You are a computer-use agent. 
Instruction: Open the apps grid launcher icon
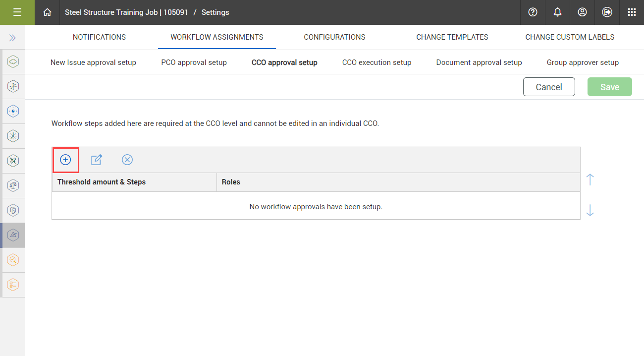coord(632,12)
